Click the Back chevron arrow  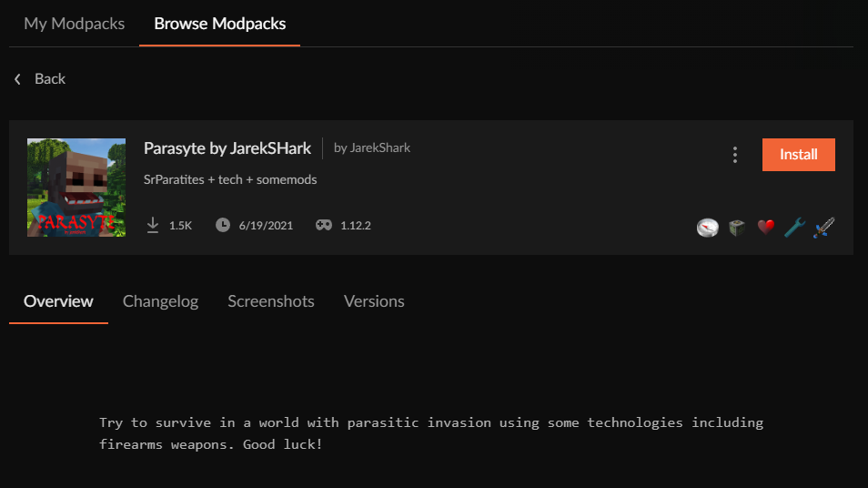tap(17, 79)
